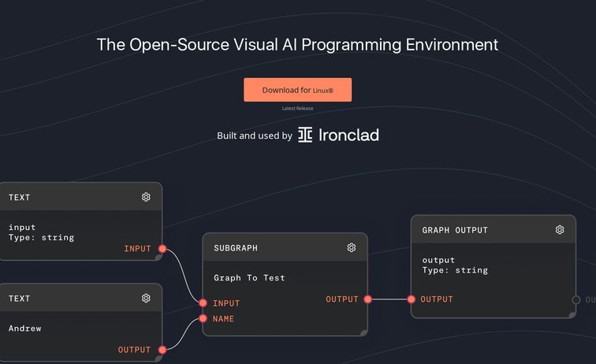Image resolution: width=596 pixels, height=364 pixels.
Task: Click the Ironclad wordmark text
Action: (x=348, y=136)
